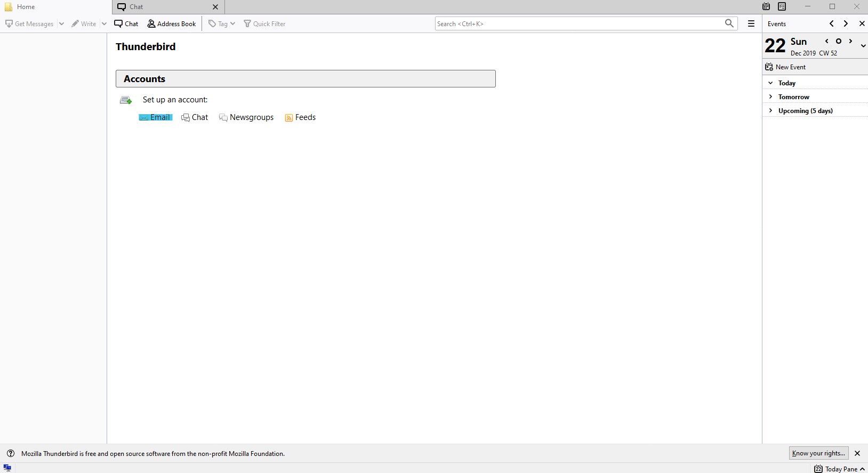Minimize the Thunderbird window
This screenshot has width=868, height=473.
(808, 6)
